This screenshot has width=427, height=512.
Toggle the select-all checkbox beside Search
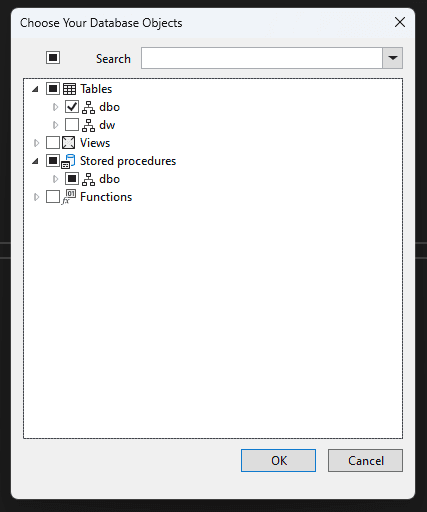tap(53, 57)
